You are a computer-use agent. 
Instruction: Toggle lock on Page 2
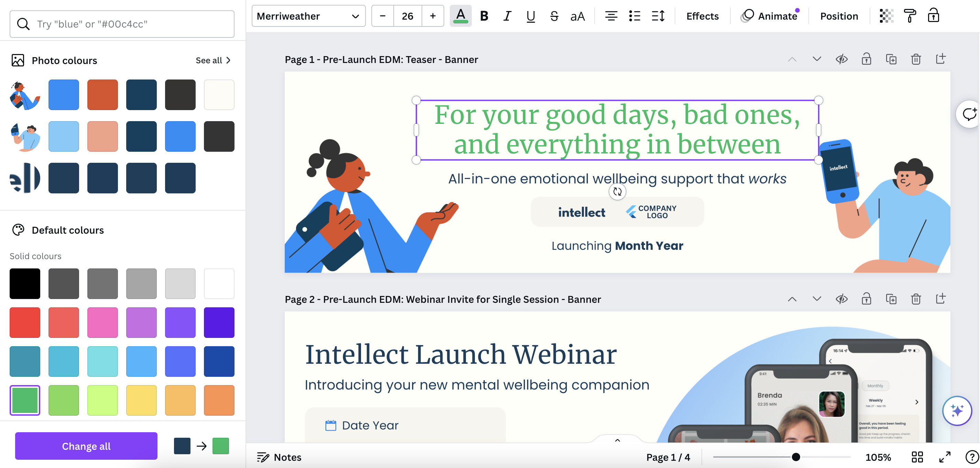coord(866,299)
